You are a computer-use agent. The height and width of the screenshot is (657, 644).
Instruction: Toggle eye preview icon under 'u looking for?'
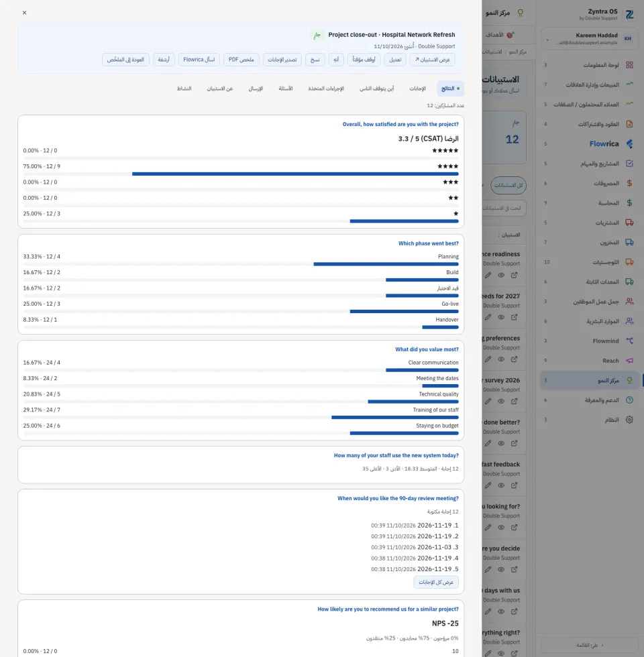click(x=501, y=527)
